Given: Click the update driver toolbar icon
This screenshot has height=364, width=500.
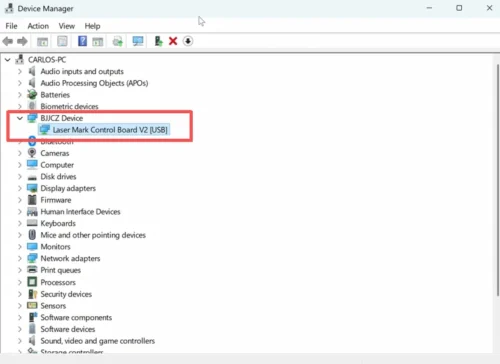Looking at the screenshot, I should point(159,41).
